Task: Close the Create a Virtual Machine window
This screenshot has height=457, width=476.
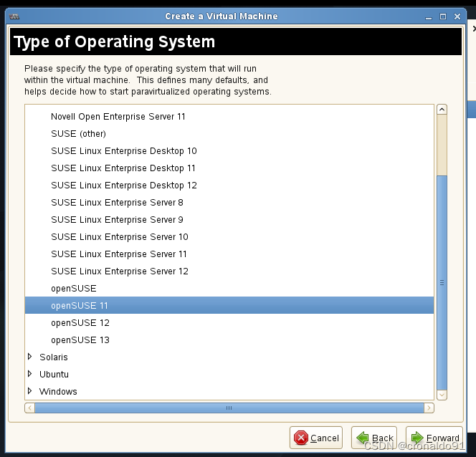Action: click(457, 16)
